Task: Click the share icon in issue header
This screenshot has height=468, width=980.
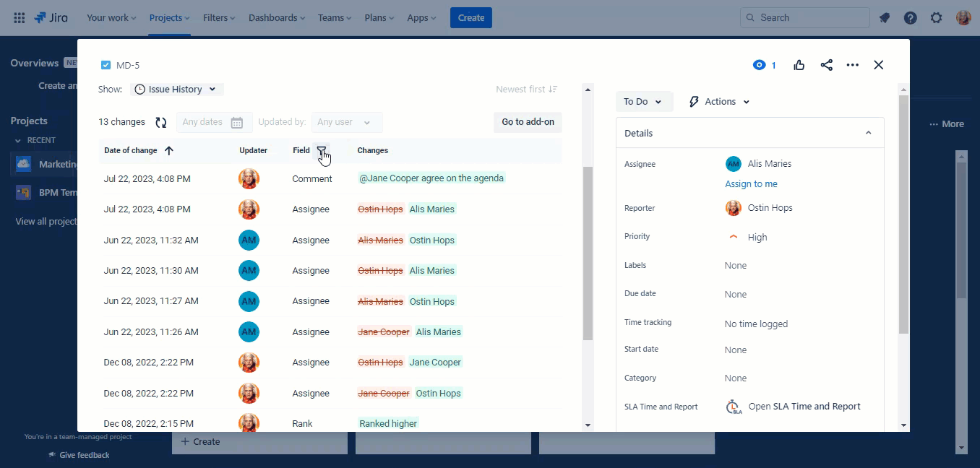Action: click(x=827, y=65)
